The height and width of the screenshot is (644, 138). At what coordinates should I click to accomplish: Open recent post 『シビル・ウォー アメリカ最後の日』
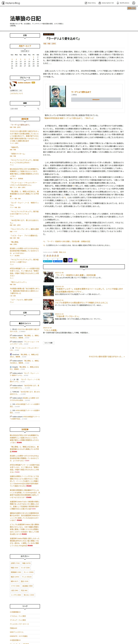point(24,235)
